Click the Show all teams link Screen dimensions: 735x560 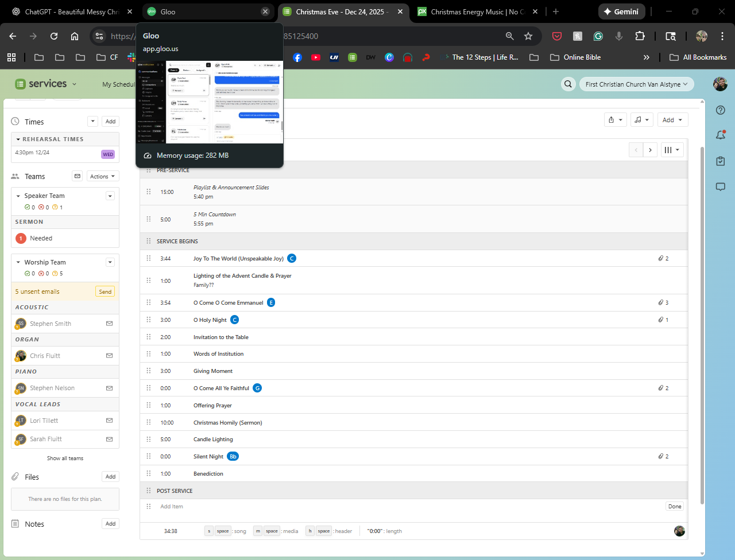[65, 458]
